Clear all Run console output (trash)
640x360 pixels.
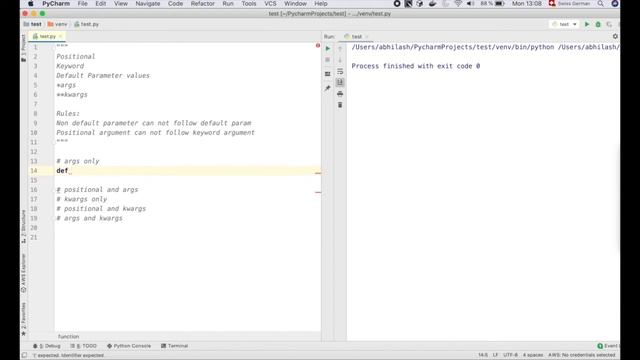coord(340,105)
